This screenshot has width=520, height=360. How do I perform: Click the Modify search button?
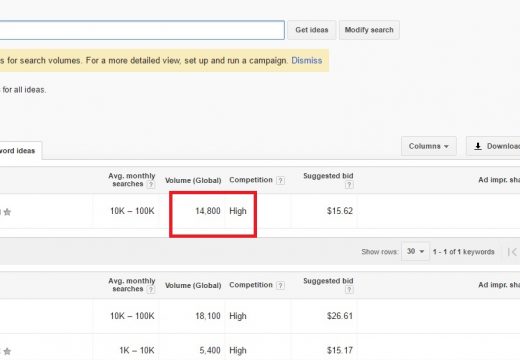(369, 30)
